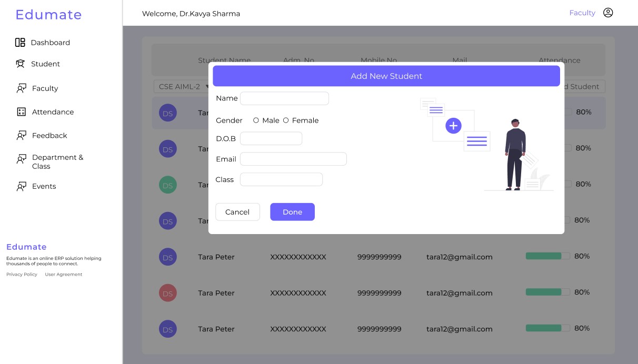Click the Done button
This screenshot has width=638, height=364.
tap(292, 212)
